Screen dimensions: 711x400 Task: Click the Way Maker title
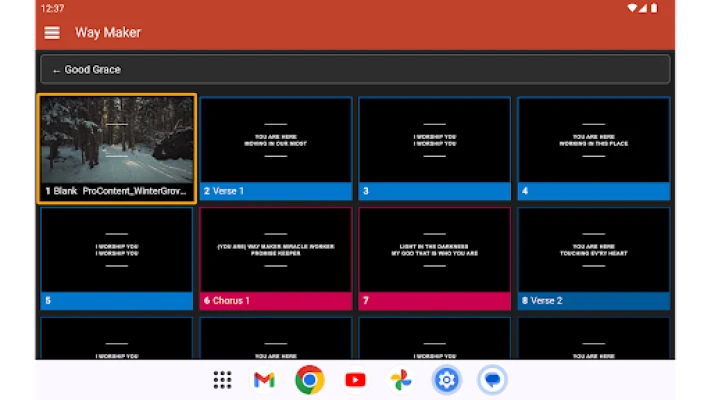click(x=108, y=33)
